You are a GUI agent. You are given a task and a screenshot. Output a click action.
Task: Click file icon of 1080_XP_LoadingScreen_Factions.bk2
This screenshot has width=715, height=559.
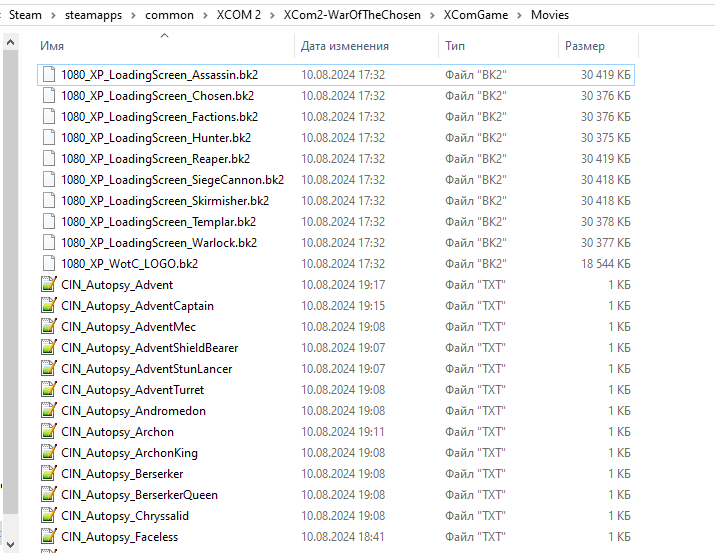tap(49, 116)
